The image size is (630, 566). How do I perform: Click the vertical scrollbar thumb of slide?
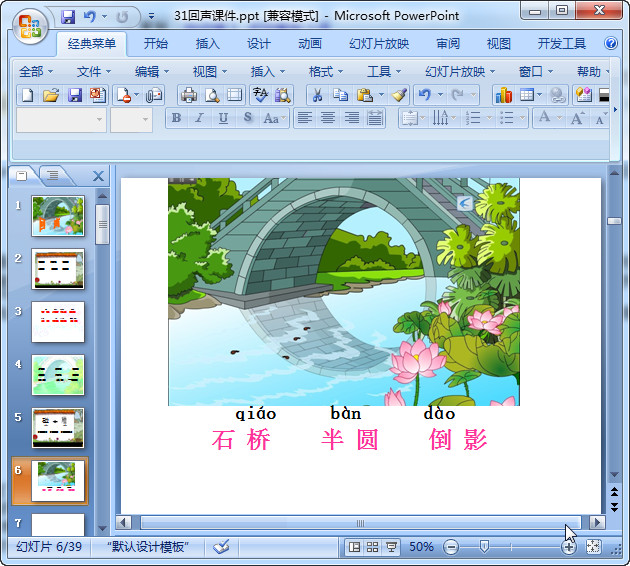(614, 221)
